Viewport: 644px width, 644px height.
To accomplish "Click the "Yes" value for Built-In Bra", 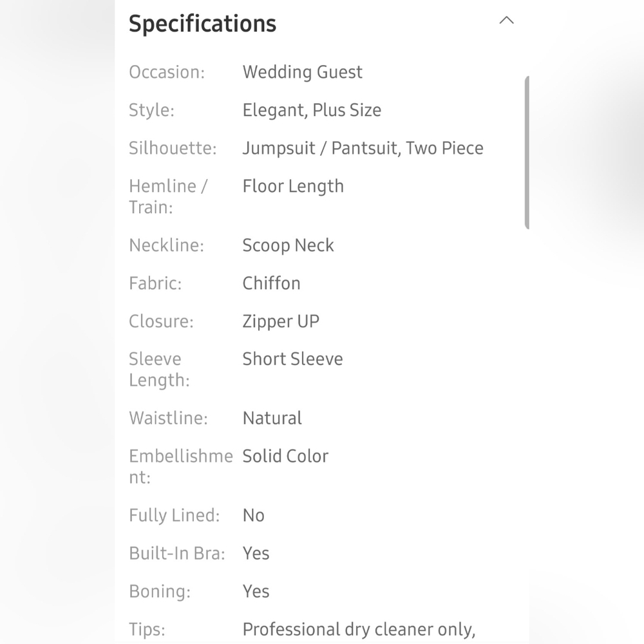I will tap(256, 553).
